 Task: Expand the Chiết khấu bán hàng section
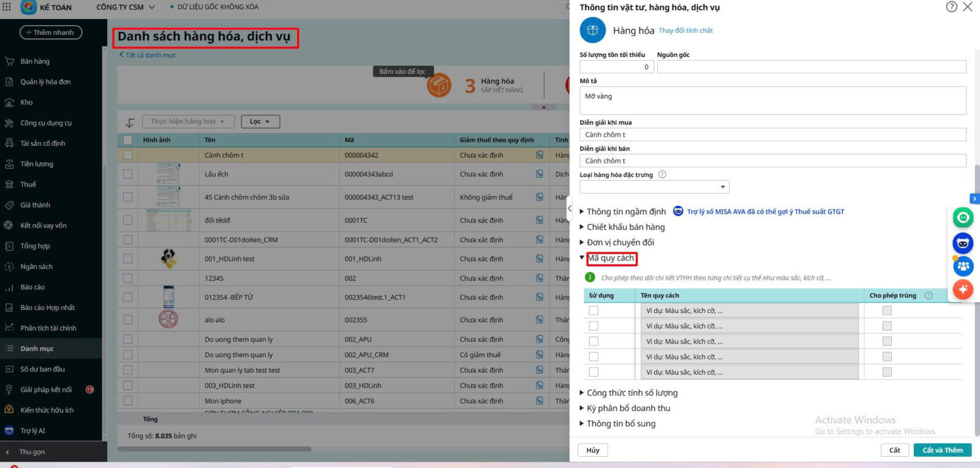tap(625, 227)
